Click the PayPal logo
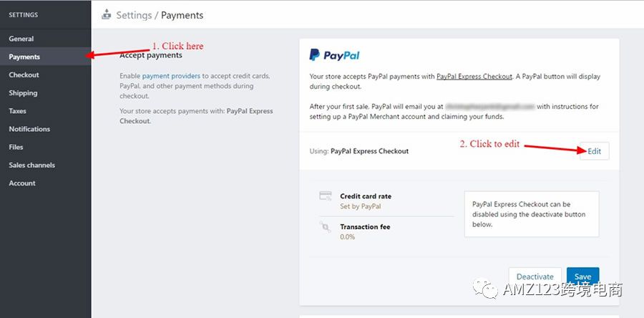The image size is (644, 318). (334, 55)
